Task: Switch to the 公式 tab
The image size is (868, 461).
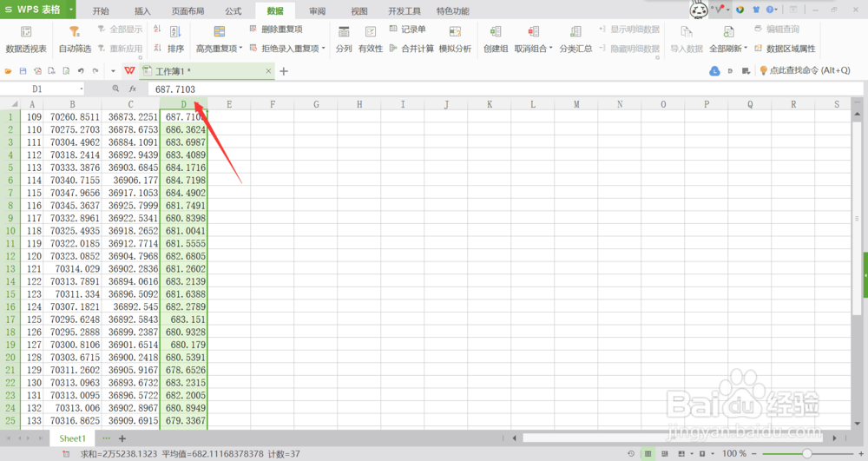Action: [233, 11]
